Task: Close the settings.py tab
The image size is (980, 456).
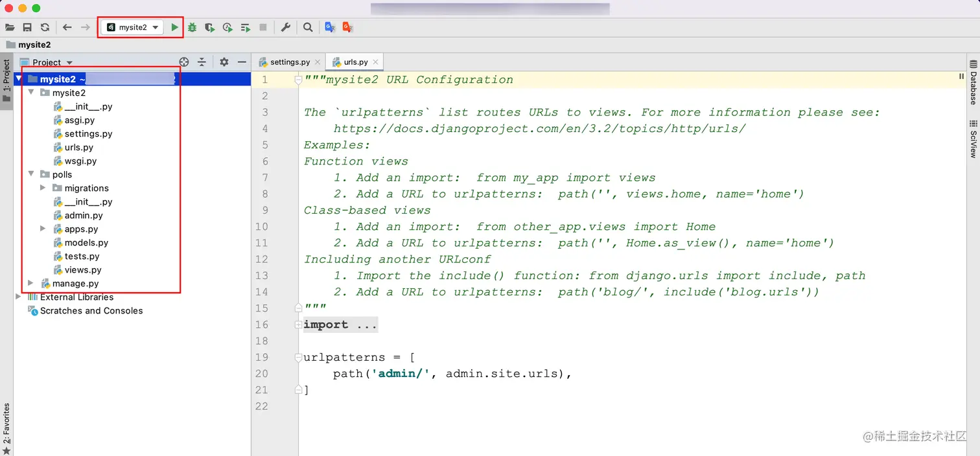Action: 317,62
